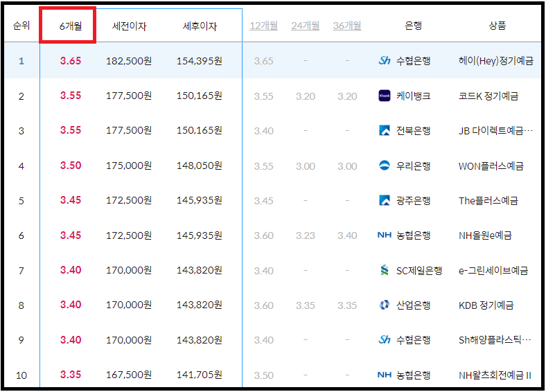
Task: Click the 광주은행 bank name
Action: click(x=414, y=201)
